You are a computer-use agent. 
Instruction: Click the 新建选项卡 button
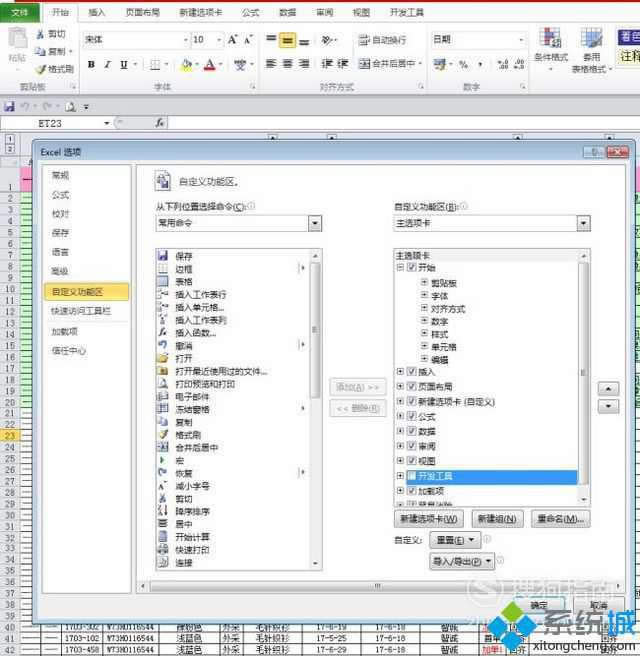click(429, 519)
